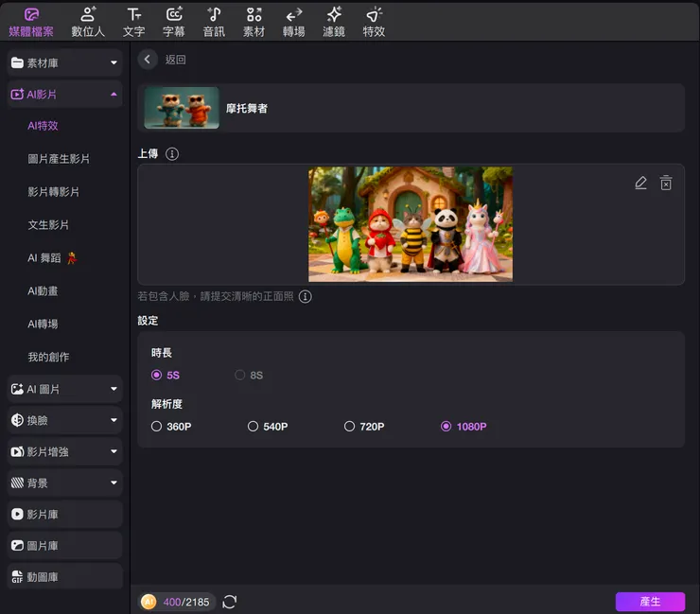This screenshot has width=700, height=614.
Task: Click the 影片增強 enhancement icon
Action: coord(17,452)
